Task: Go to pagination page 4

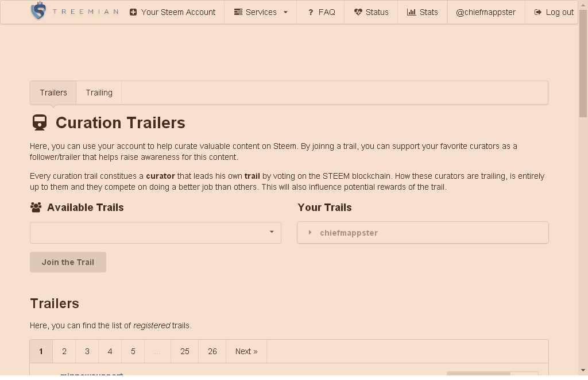Action: [x=110, y=351]
